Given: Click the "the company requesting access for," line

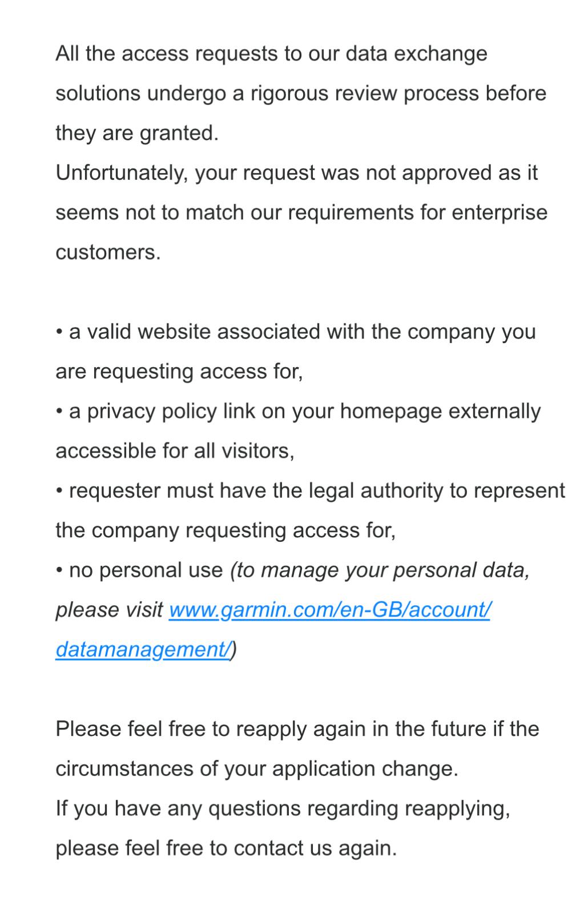Looking at the screenshot, I should [x=225, y=530].
